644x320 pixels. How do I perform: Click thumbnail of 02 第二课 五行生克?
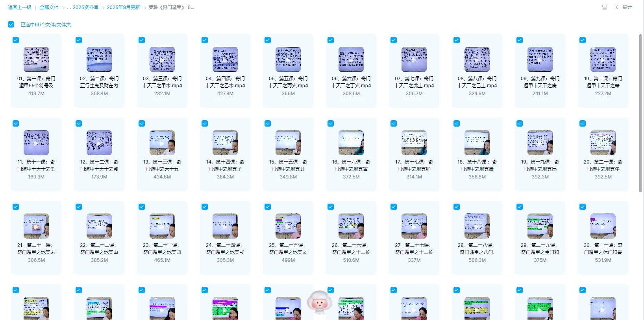click(x=99, y=59)
